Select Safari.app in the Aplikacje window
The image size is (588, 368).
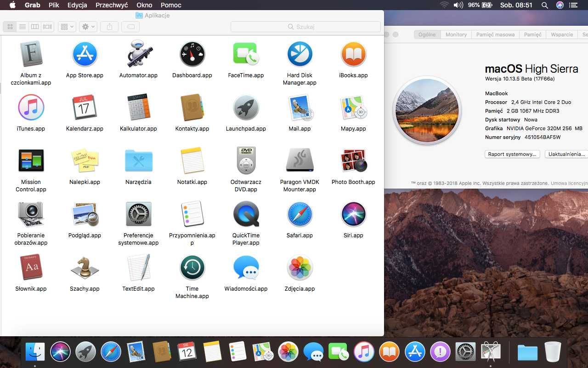(x=300, y=214)
